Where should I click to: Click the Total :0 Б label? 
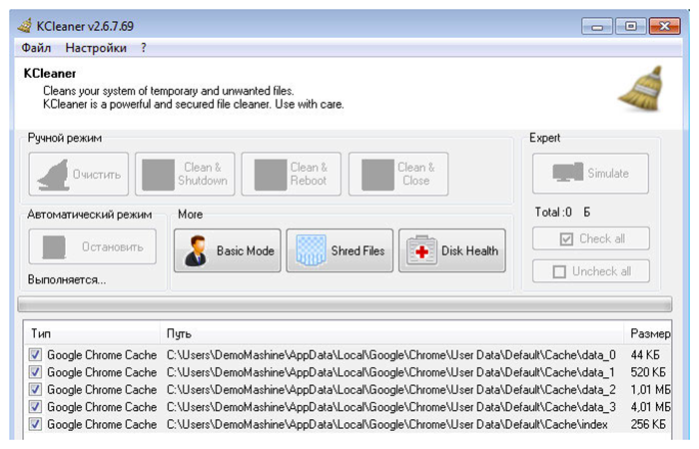(x=563, y=212)
